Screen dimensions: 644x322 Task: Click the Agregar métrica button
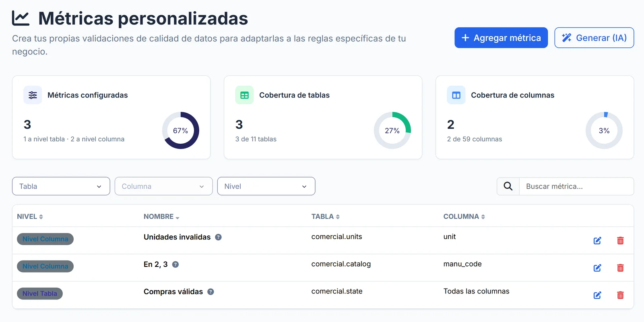pyautogui.click(x=501, y=38)
